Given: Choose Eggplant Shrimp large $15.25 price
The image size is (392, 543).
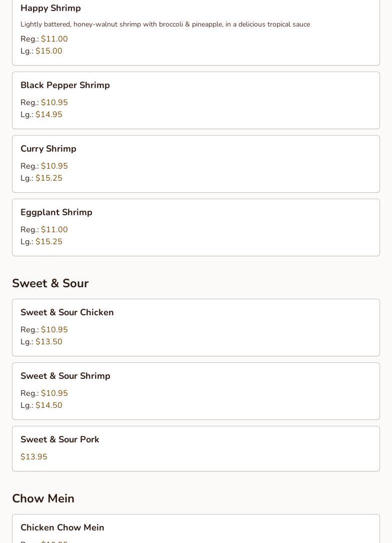Looking at the screenshot, I should point(48,242).
